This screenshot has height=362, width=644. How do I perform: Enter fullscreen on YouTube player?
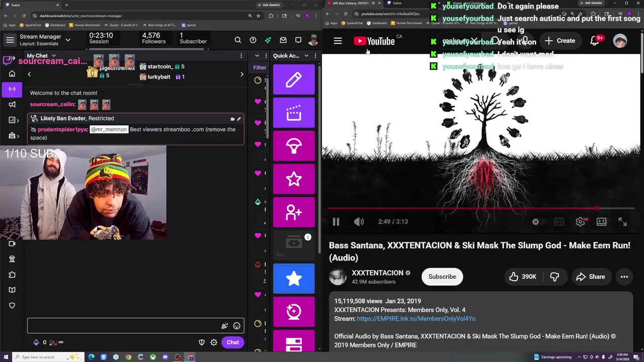622,222
